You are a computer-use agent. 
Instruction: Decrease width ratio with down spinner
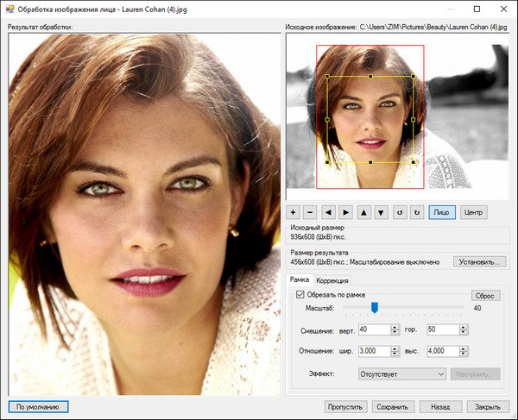(x=395, y=354)
